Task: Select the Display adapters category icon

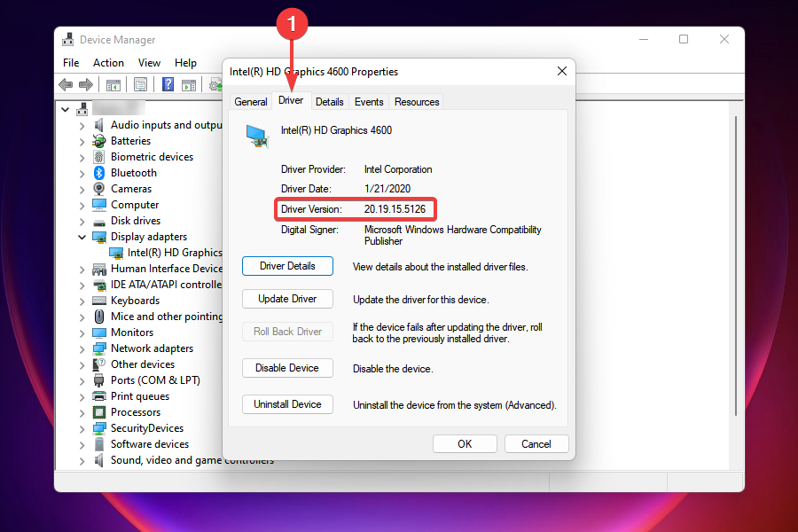Action: [99, 237]
